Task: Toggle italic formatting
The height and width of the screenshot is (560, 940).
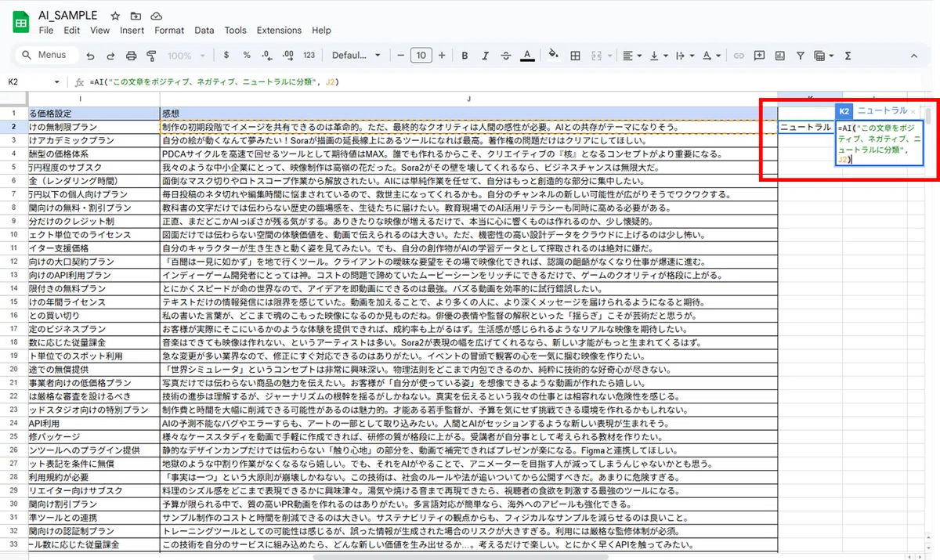Action: [x=486, y=56]
